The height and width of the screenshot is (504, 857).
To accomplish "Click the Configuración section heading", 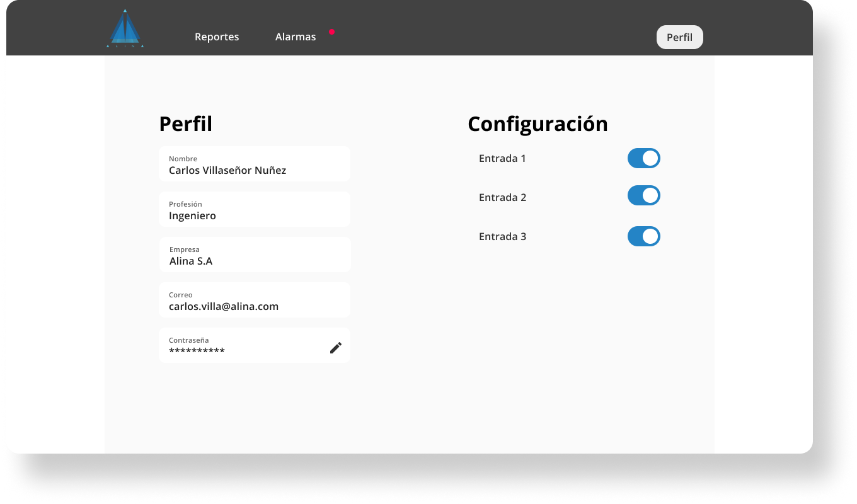I will click(x=538, y=124).
